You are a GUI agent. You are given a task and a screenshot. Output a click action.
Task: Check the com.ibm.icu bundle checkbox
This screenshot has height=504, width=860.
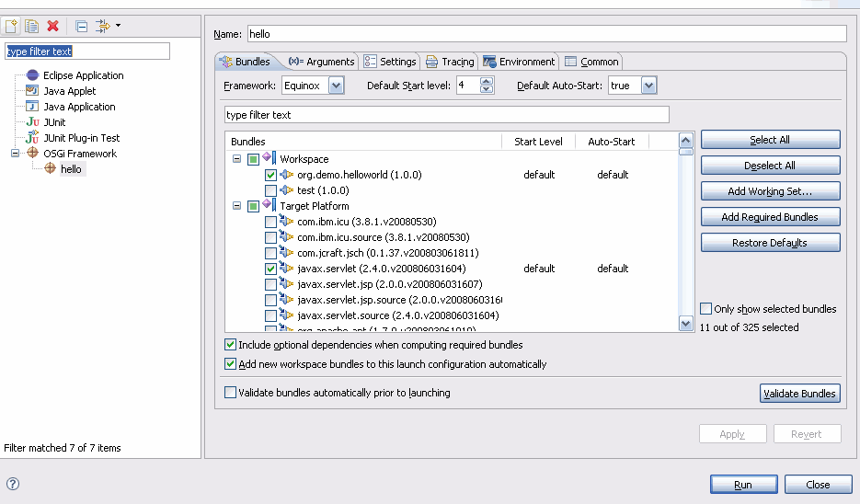pos(270,223)
